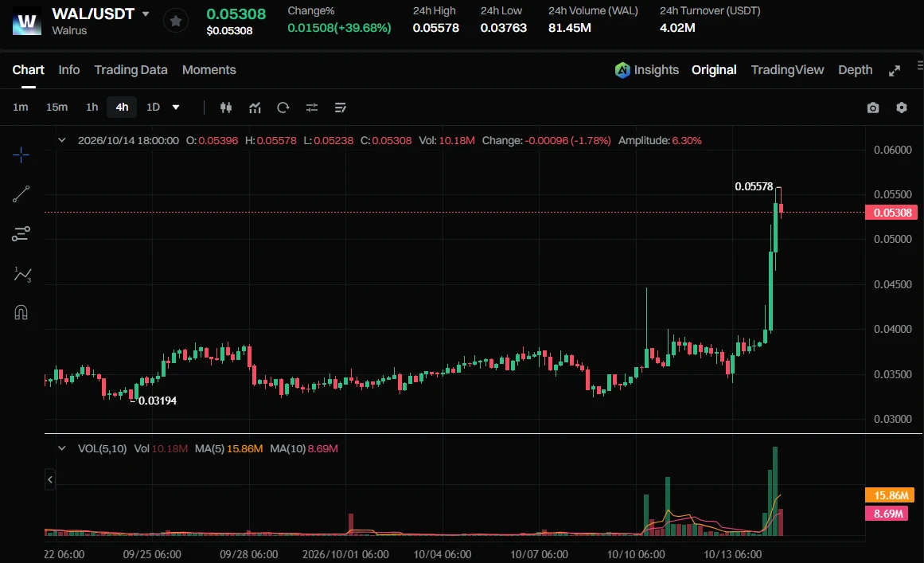This screenshot has width=924, height=563.
Task: Select the crosshair cursor tool
Action: coord(21,155)
